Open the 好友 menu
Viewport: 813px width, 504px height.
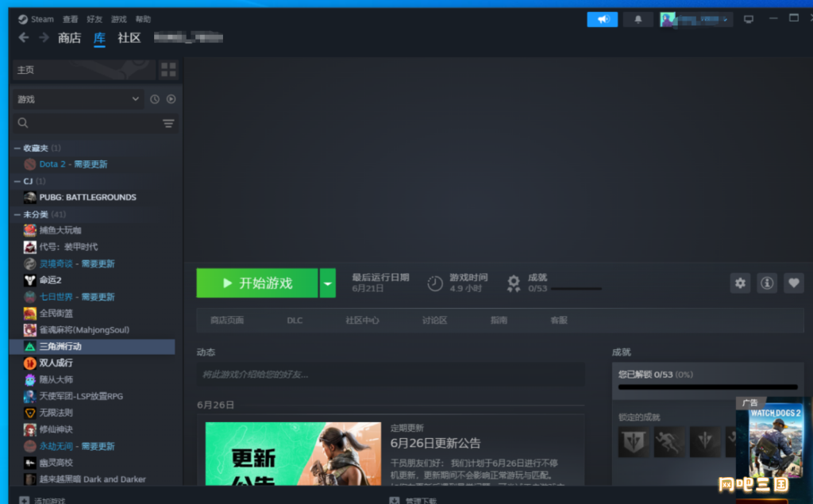(x=94, y=19)
